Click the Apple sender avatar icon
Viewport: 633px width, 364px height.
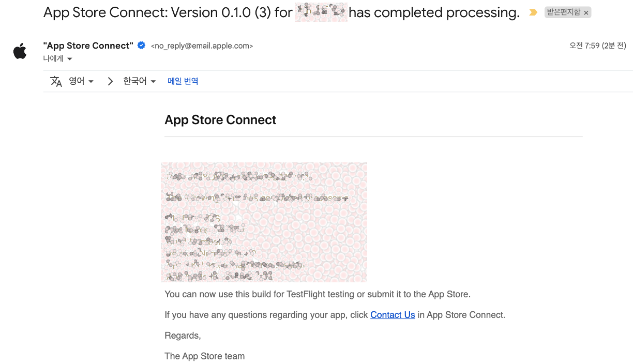click(20, 52)
